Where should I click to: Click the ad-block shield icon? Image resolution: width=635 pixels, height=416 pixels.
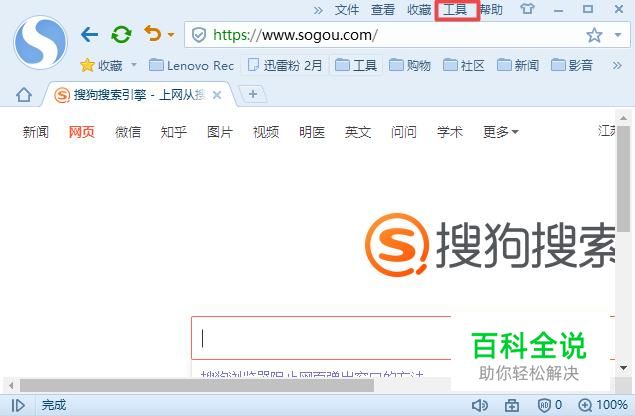coord(544,405)
